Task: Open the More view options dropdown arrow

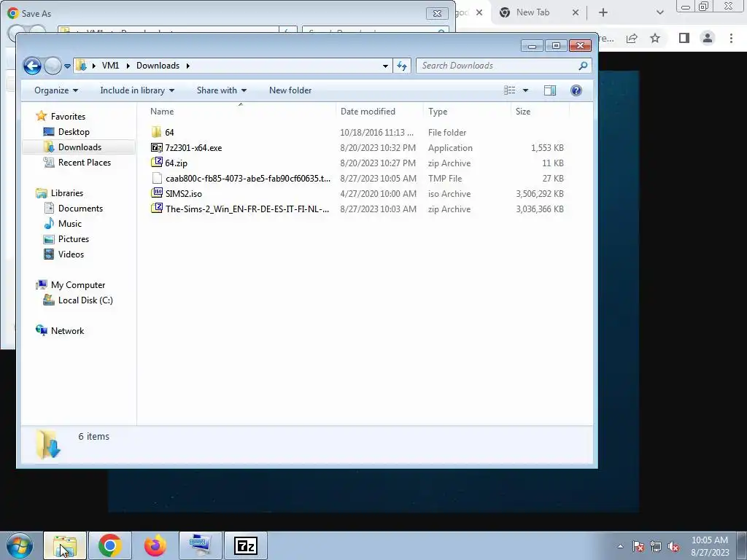Action: (x=525, y=90)
